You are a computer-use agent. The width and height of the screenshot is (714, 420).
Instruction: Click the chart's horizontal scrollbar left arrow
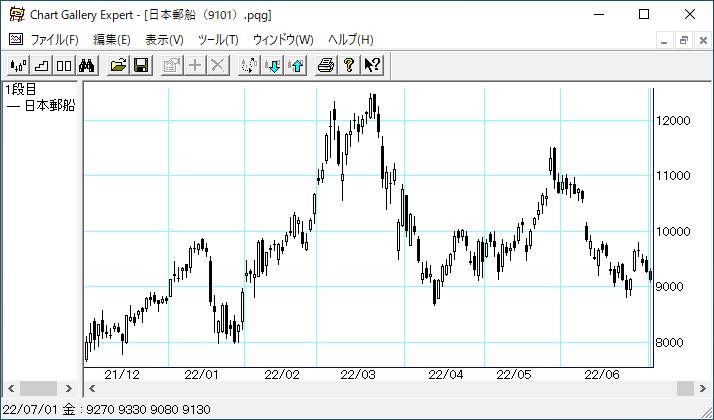tap(93, 388)
